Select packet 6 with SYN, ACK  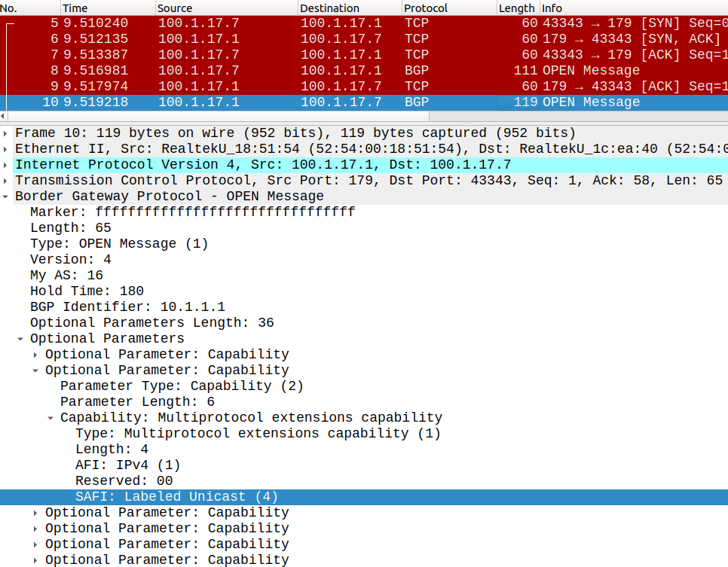[x=364, y=39]
